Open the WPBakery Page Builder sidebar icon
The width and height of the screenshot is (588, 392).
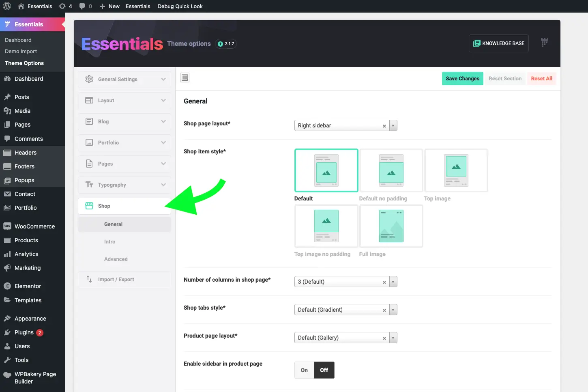click(x=7, y=375)
